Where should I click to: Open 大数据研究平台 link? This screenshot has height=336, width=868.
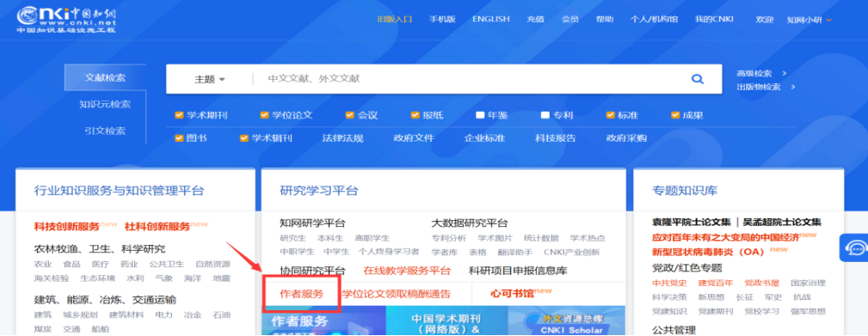[x=470, y=223]
